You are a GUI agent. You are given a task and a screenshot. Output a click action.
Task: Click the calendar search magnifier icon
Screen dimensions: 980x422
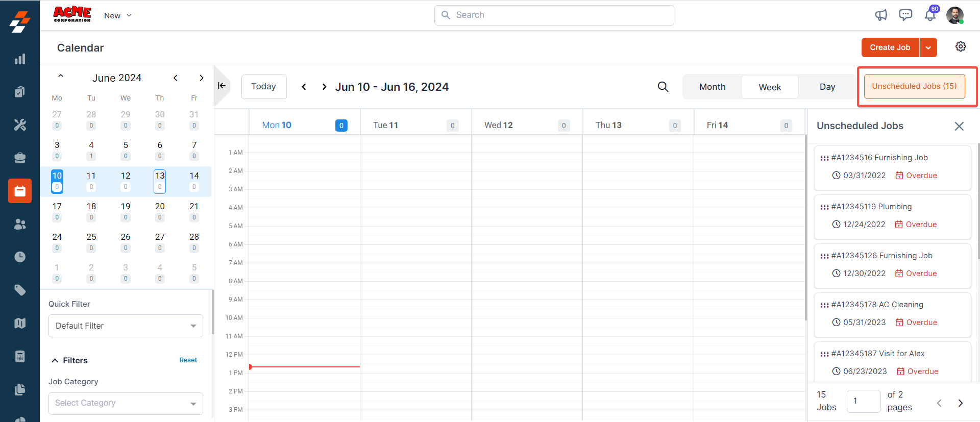coord(663,87)
